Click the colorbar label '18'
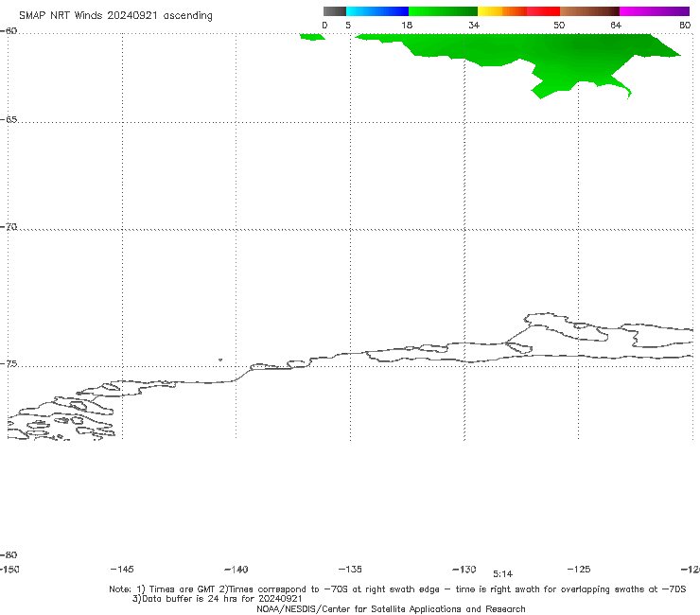 pos(407,26)
